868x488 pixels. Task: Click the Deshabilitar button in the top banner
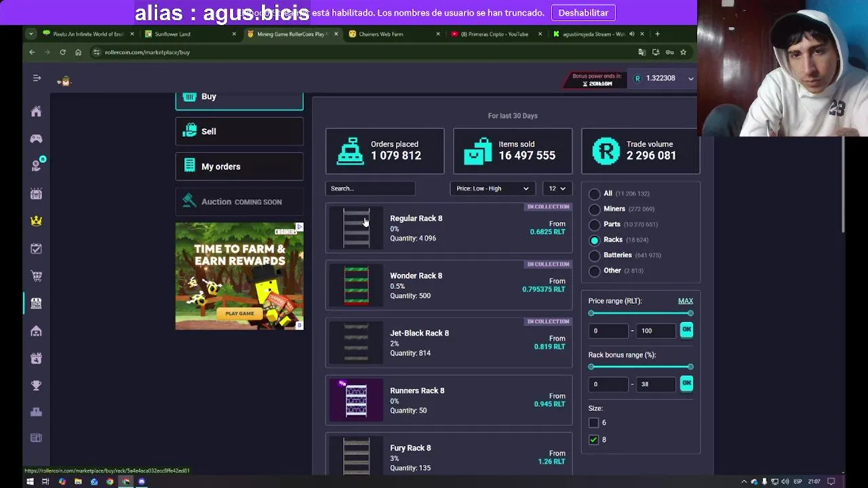583,13
